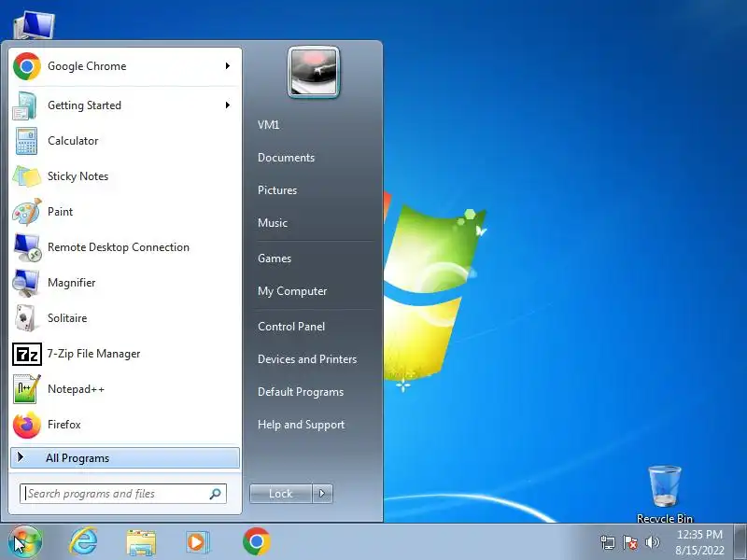Screen dimensions: 747x560
Task: Launch the Magnifier icon
Action: (26, 283)
